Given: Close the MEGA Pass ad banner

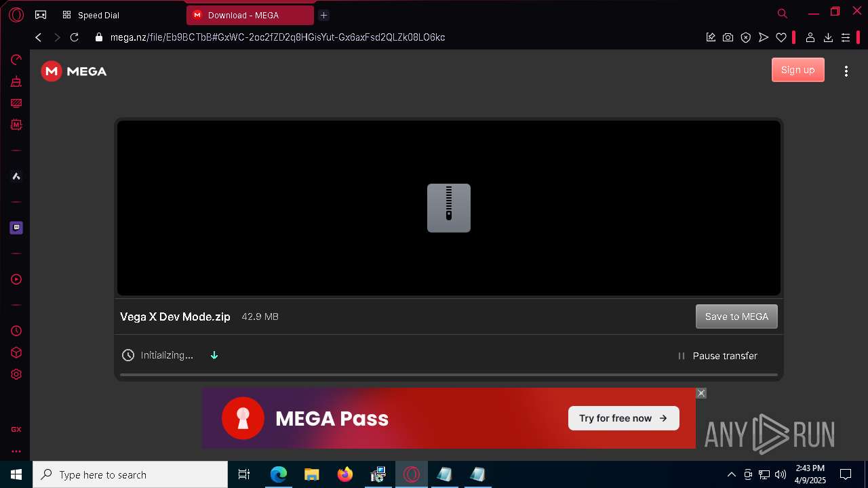Looking at the screenshot, I should [701, 393].
